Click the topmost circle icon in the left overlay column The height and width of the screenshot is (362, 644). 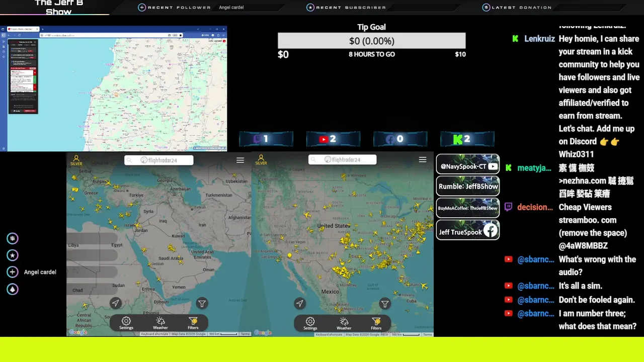coord(13,238)
